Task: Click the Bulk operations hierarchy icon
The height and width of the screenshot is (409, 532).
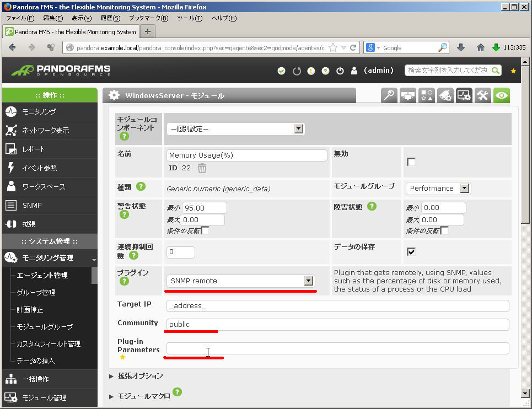Action: (x=11, y=379)
